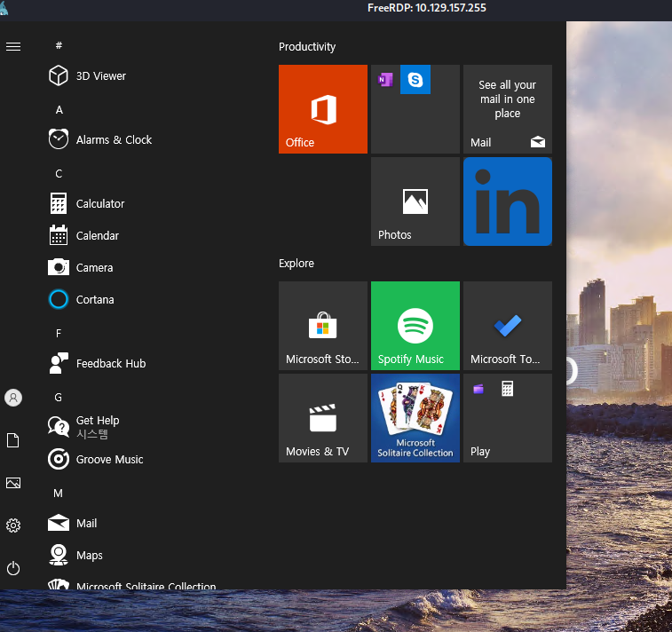Click the Explore group title
The height and width of the screenshot is (632, 672).
(296, 263)
